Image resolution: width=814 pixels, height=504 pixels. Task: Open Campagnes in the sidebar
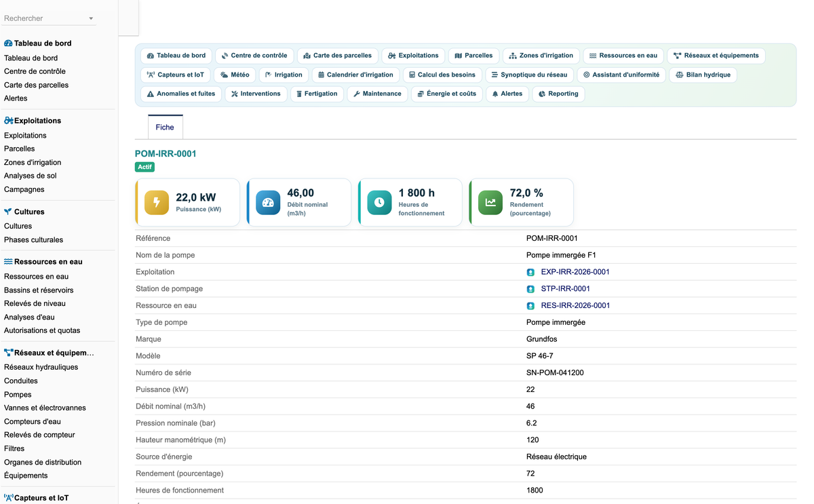click(x=24, y=190)
